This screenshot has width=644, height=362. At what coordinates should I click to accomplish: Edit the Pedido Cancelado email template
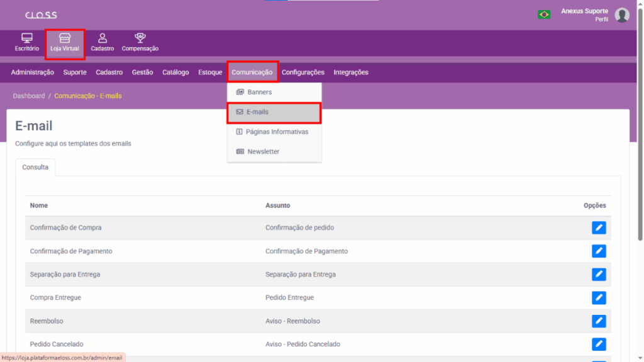pos(599,344)
